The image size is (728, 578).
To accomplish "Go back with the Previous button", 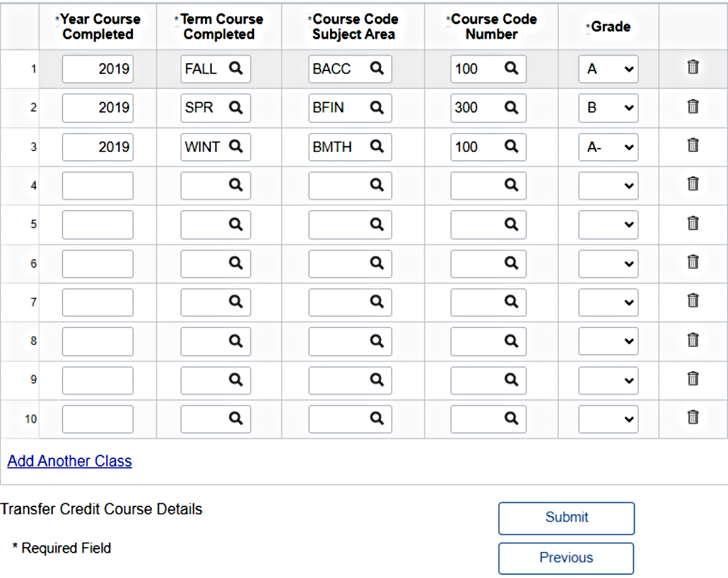I will (x=566, y=558).
